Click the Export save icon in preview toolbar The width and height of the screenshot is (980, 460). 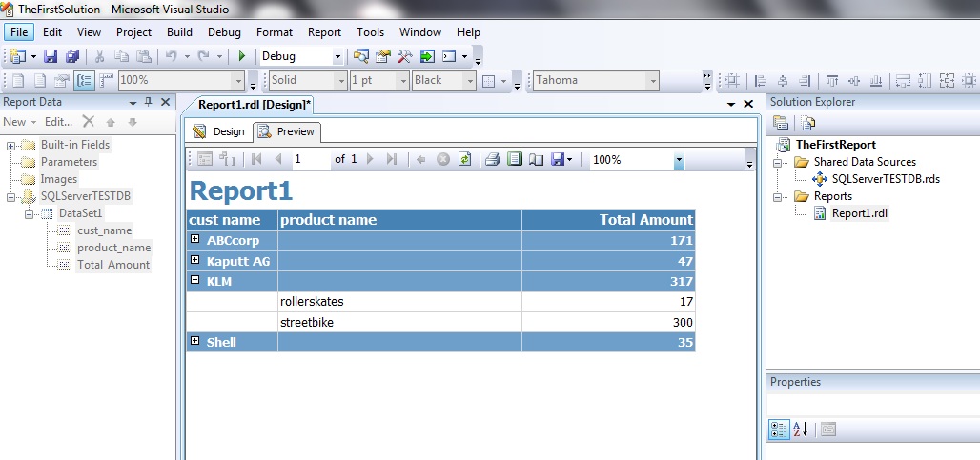558,160
